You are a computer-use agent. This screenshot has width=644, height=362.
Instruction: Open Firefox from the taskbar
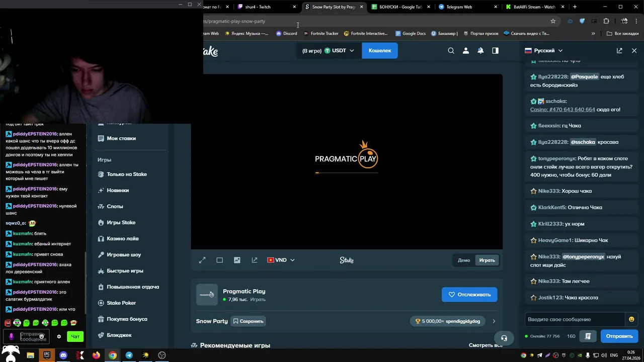(x=96, y=355)
